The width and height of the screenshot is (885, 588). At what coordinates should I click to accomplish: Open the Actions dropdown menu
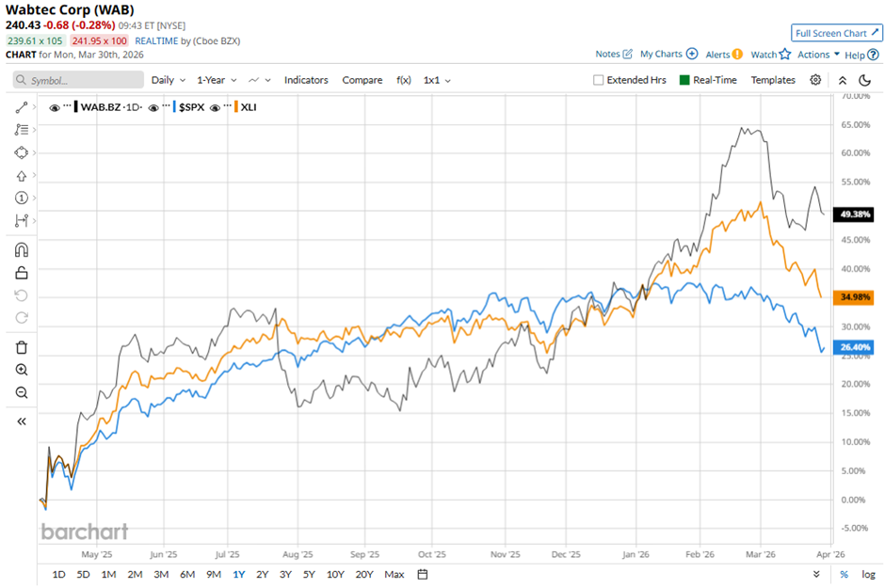(x=818, y=55)
